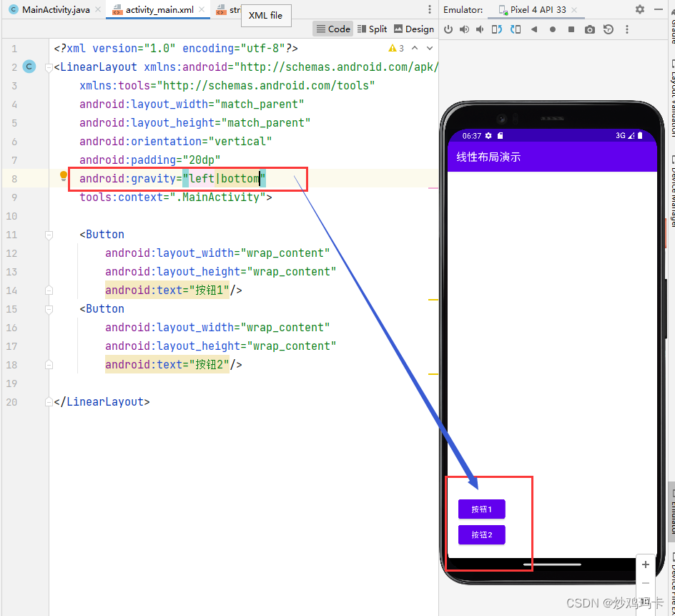Image resolution: width=675 pixels, height=616 pixels.
Task: Click android:orientation="vertical" attribute text
Action: point(176,141)
